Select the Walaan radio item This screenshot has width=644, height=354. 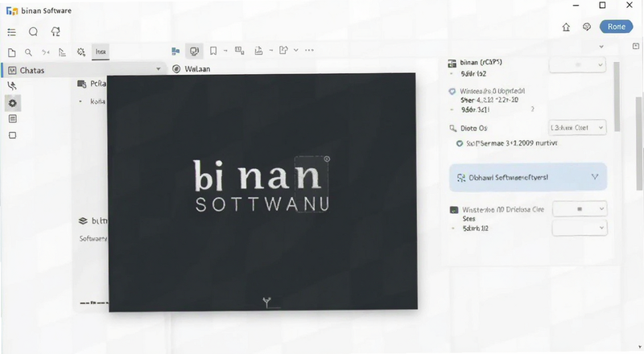191,69
